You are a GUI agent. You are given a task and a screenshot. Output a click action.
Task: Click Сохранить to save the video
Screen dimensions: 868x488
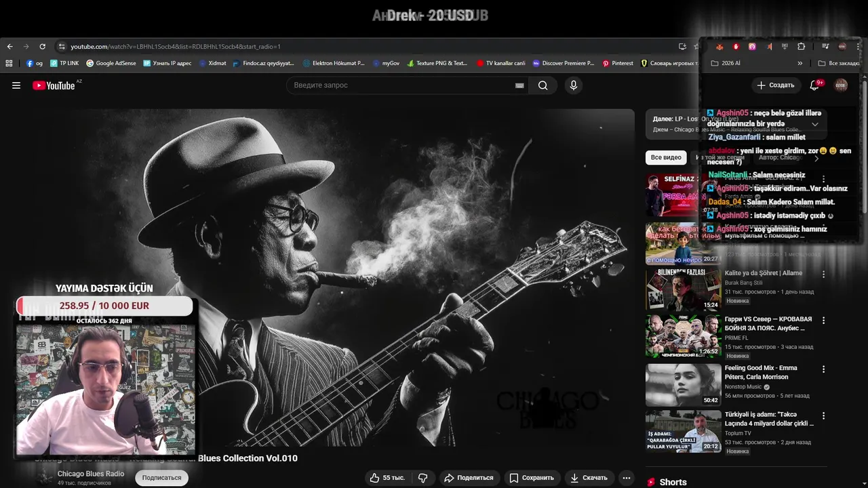[532, 478]
